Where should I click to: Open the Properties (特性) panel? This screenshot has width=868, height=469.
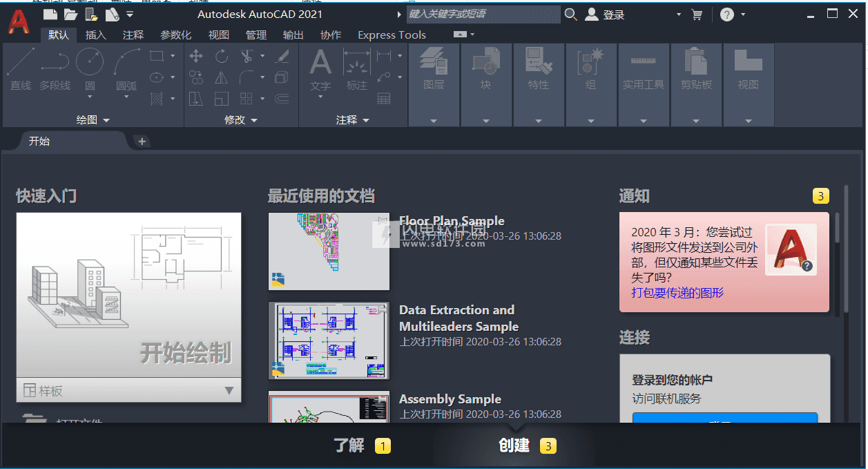click(x=539, y=85)
